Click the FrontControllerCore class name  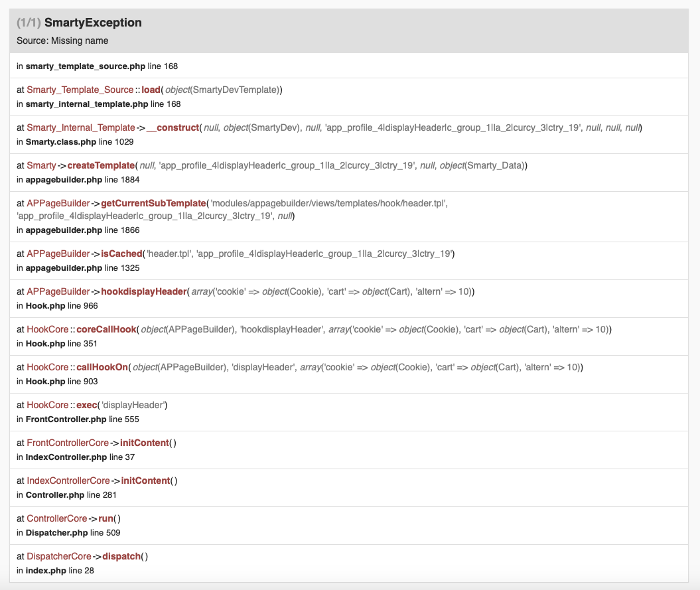pyautogui.click(x=68, y=443)
